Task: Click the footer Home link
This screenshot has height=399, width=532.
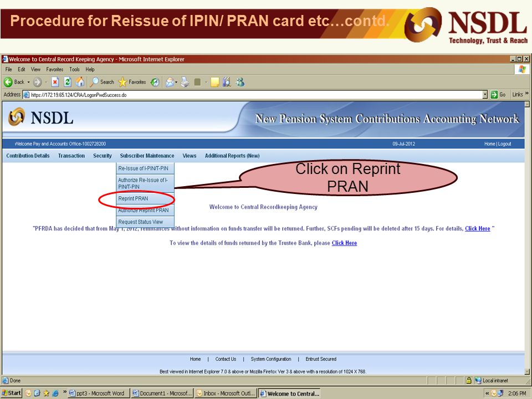Action: coord(195,359)
